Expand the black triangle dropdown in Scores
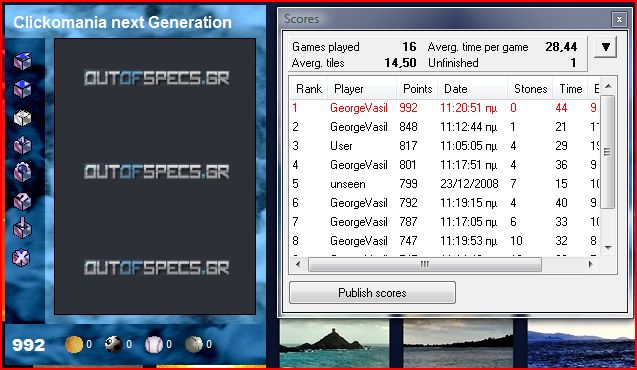 point(605,47)
